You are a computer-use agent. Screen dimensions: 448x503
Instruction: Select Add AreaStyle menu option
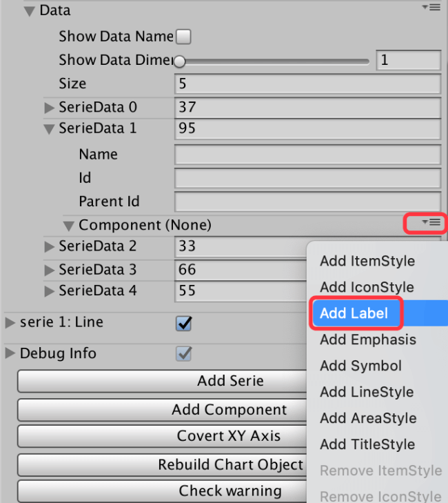[368, 418]
